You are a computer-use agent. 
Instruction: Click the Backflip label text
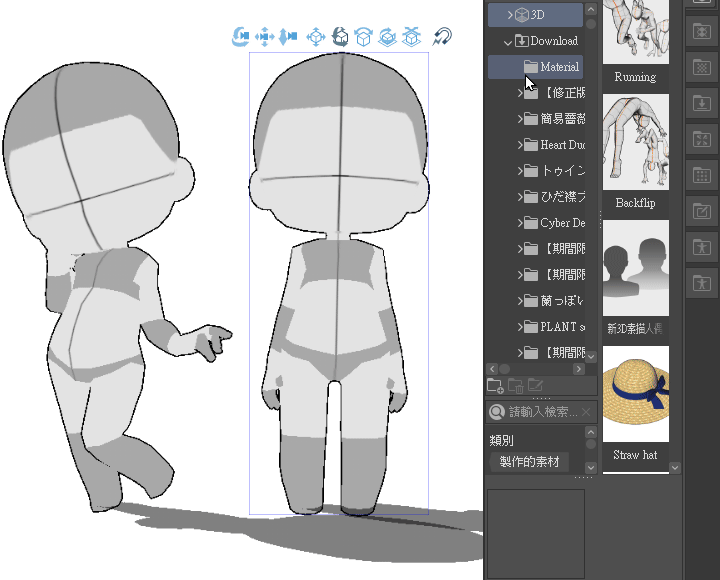[x=636, y=203]
